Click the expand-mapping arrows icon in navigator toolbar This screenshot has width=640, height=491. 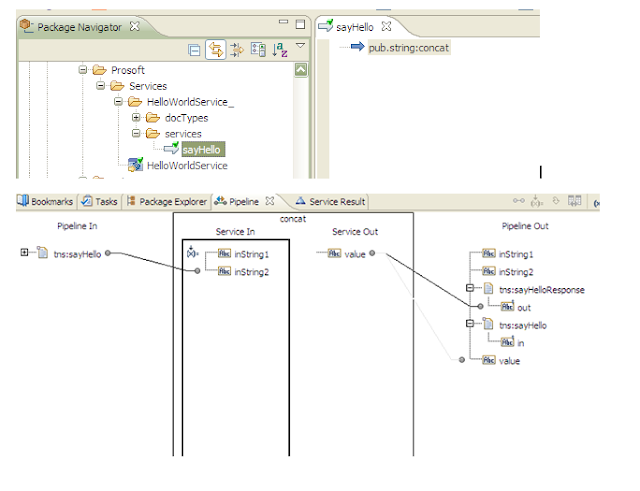(x=237, y=50)
